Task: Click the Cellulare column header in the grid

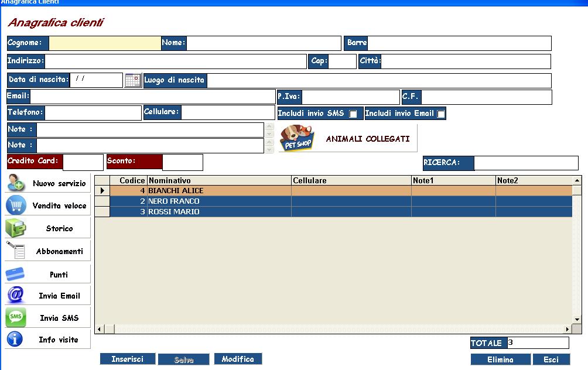Action: tap(351, 180)
